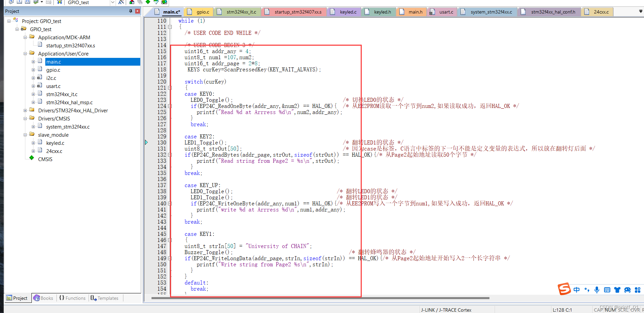The width and height of the screenshot is (644, 313).
Task: Click the usart.c file icon in tree
Action: click(40, 86)
